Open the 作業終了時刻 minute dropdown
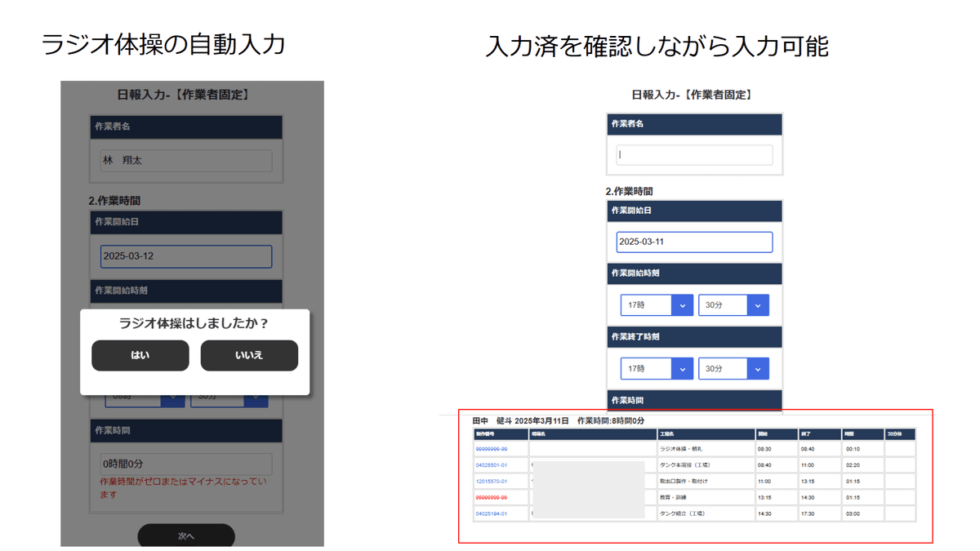This screenshot has height=551, width=980. tap(733, 369)
